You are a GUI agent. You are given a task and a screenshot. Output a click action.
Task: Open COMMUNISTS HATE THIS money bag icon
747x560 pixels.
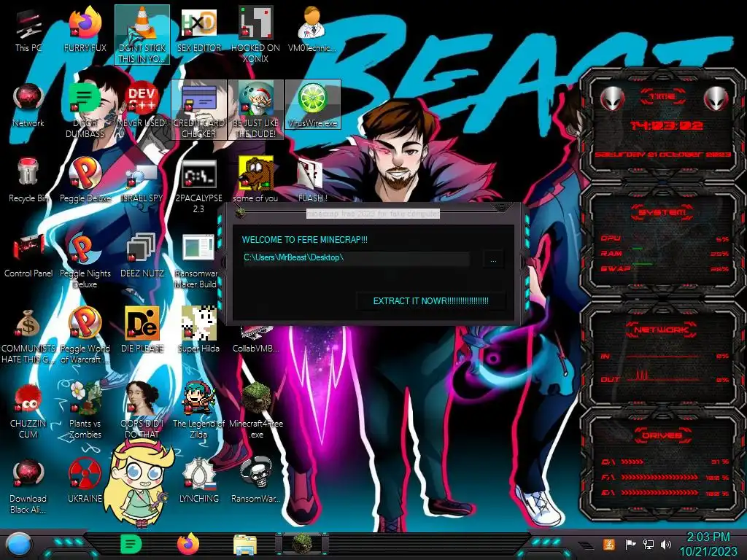28,335
